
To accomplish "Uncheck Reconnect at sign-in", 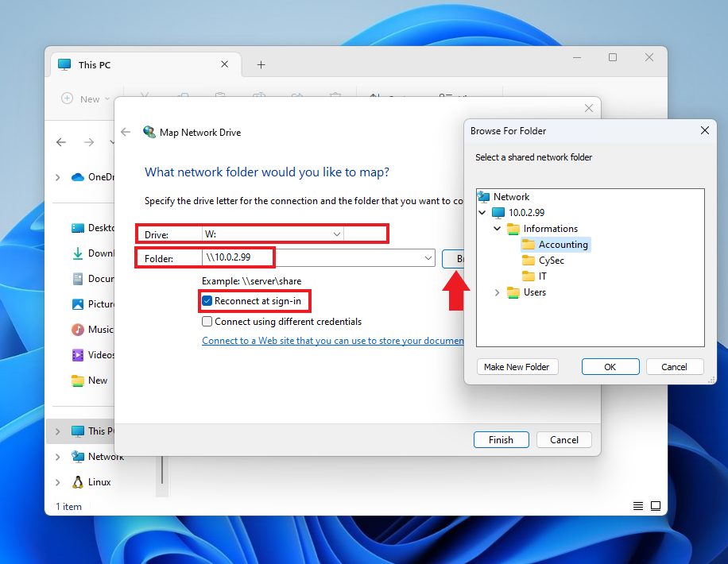I will tap(207, 301).
